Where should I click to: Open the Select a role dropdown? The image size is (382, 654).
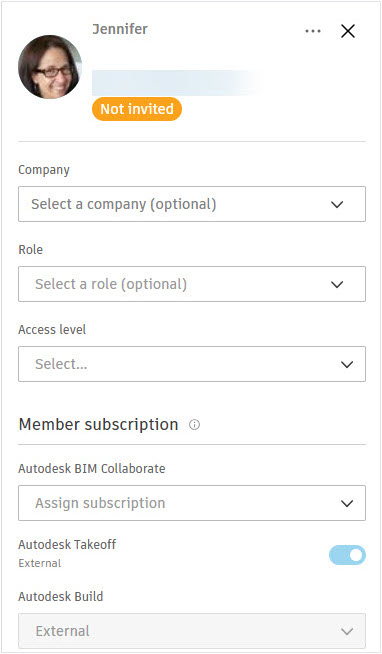click(x=192, y=284)
